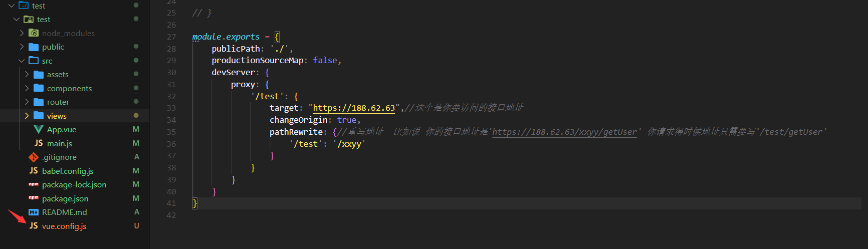Click line number 33 in gutter

[171, 108]
